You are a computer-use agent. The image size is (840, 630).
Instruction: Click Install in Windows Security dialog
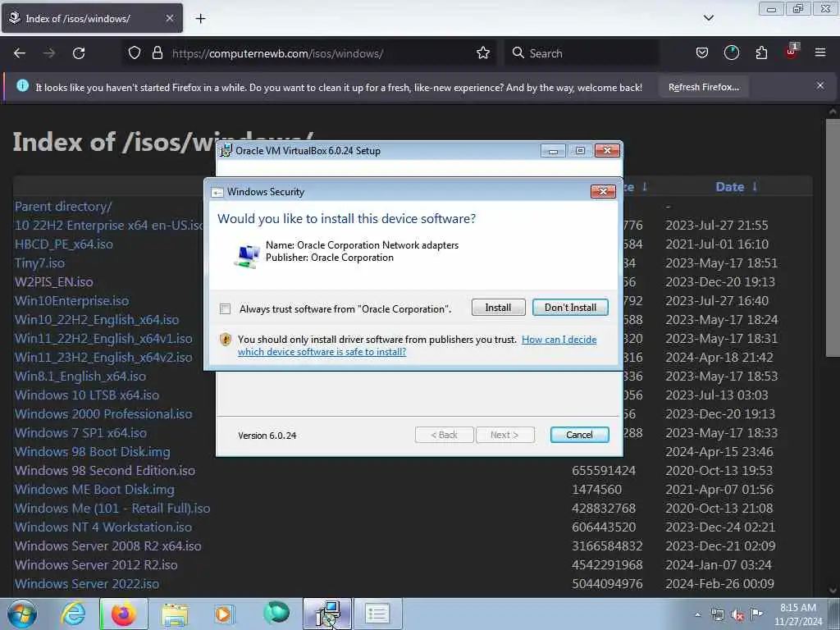[x=498, y=308]
